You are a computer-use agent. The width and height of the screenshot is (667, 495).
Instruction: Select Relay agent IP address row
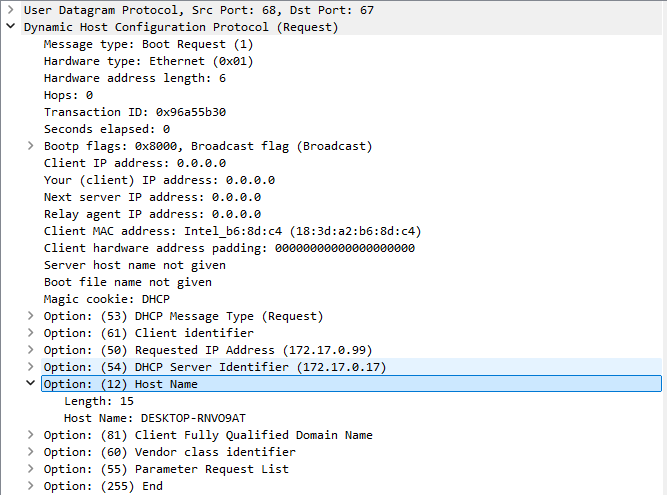point(352,214)
